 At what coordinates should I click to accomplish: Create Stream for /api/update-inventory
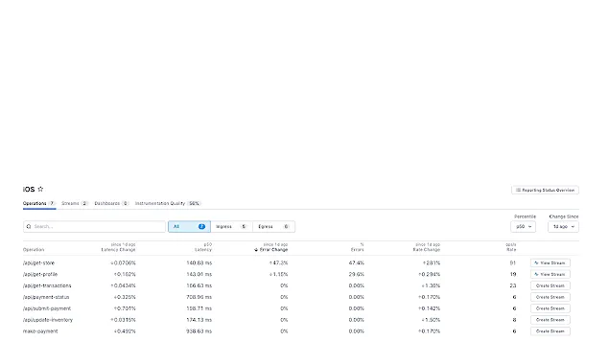point(550,320)
